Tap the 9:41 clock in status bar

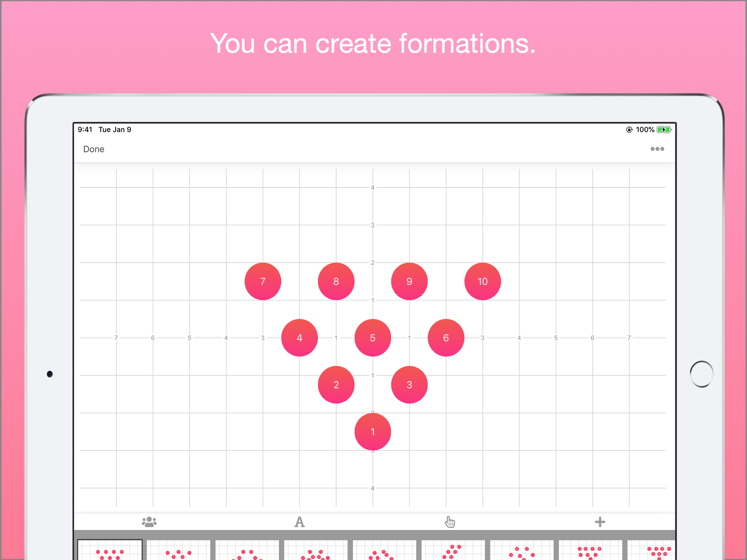(85, 130)
